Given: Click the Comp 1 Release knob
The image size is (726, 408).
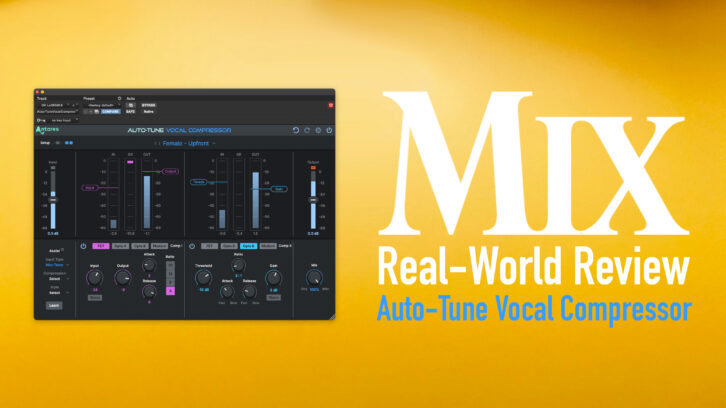Looking at the screenshot, I should coord(149,292).
